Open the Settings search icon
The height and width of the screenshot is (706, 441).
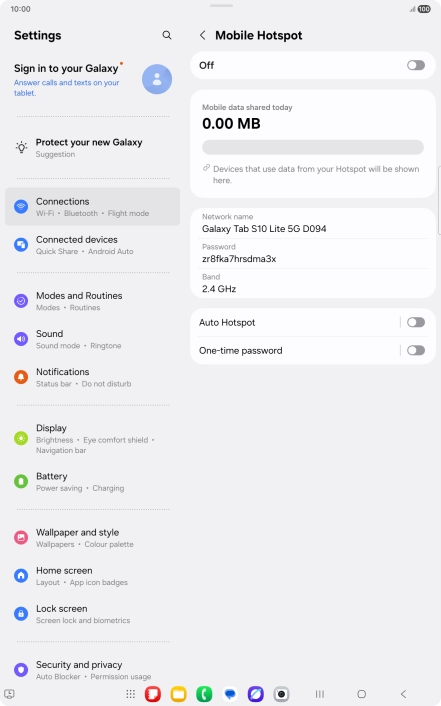pyautogui.click(x=167, y=35)
